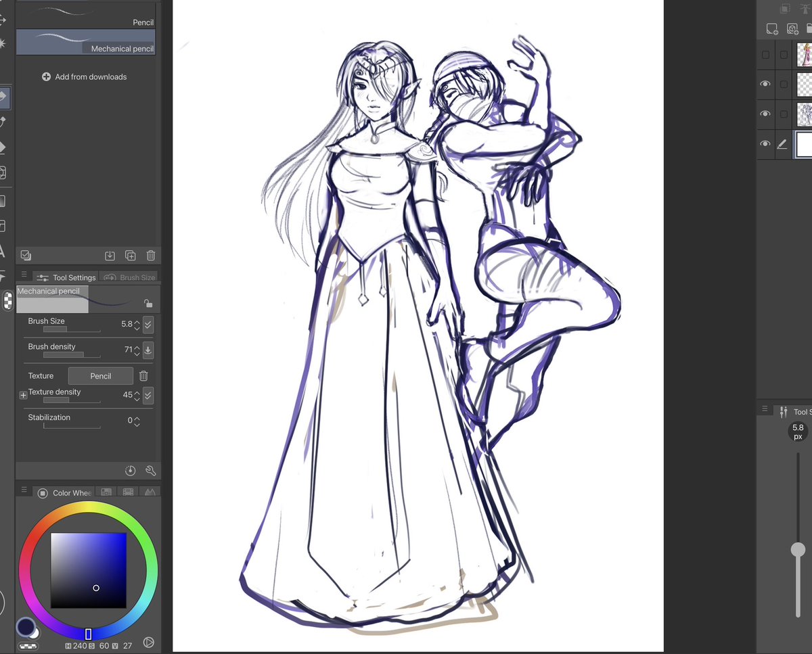
Task: Switch to the Brush Size tab
Action: 129,277
